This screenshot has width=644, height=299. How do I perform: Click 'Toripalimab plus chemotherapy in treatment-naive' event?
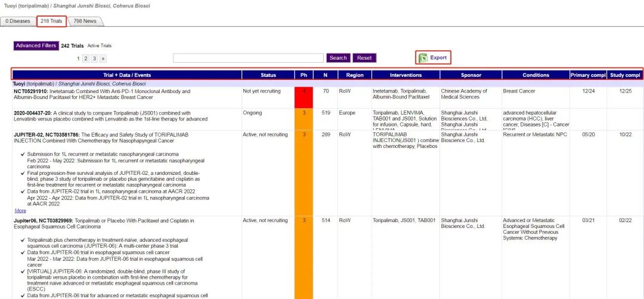[107, 243]
